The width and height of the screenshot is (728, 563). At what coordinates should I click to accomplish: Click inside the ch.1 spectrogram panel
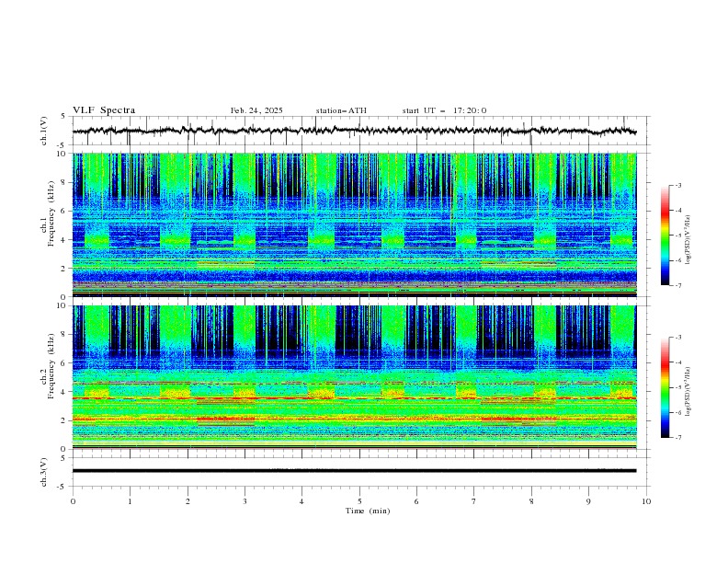click(x=354, y=224)
